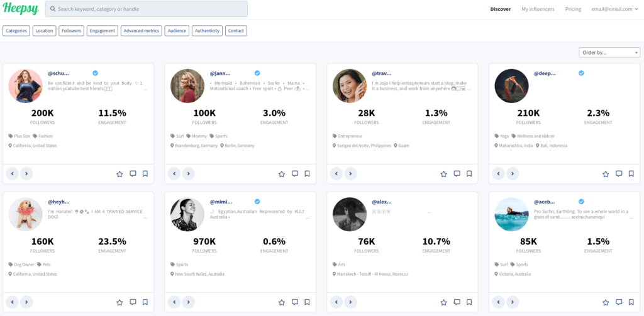Image resolution: width=644 pixels, height=316 pixels.
Task: Click the Advanced metrics filter button
Action: click(142, 31)
